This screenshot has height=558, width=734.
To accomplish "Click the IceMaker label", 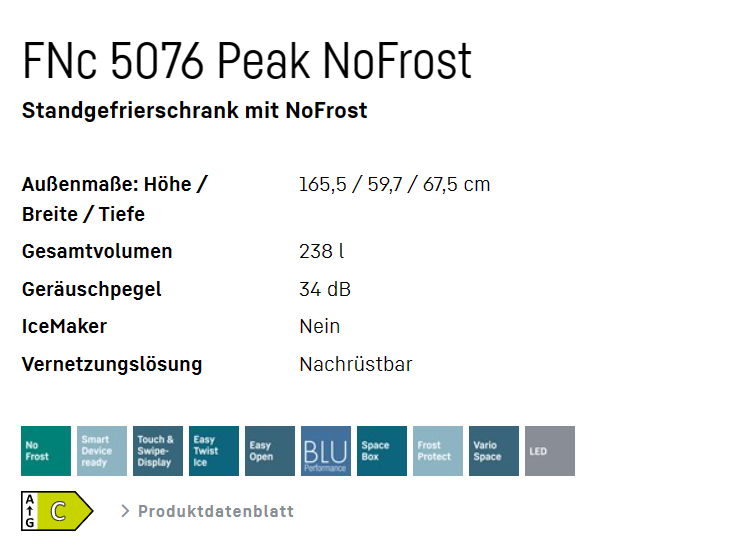I will pos(64,326).
